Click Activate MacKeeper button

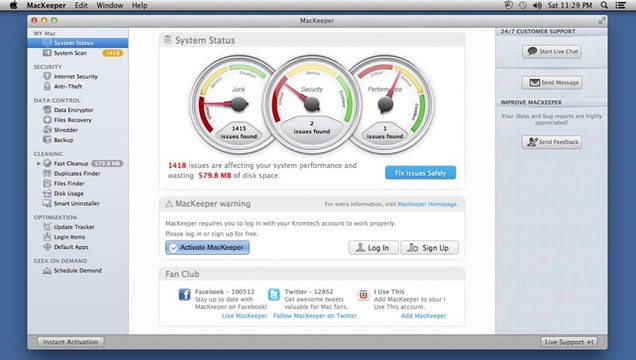point(207,247)
